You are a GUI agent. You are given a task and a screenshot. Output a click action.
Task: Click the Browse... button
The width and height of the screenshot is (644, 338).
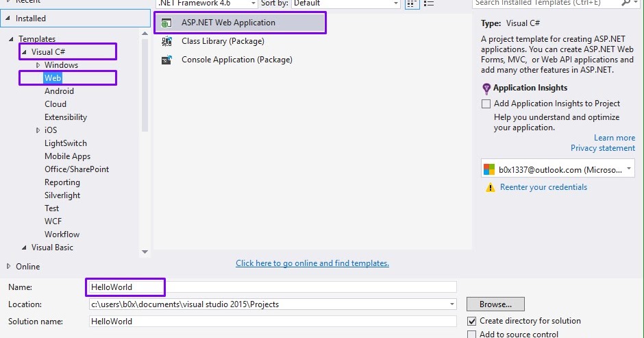coord(495,304)
